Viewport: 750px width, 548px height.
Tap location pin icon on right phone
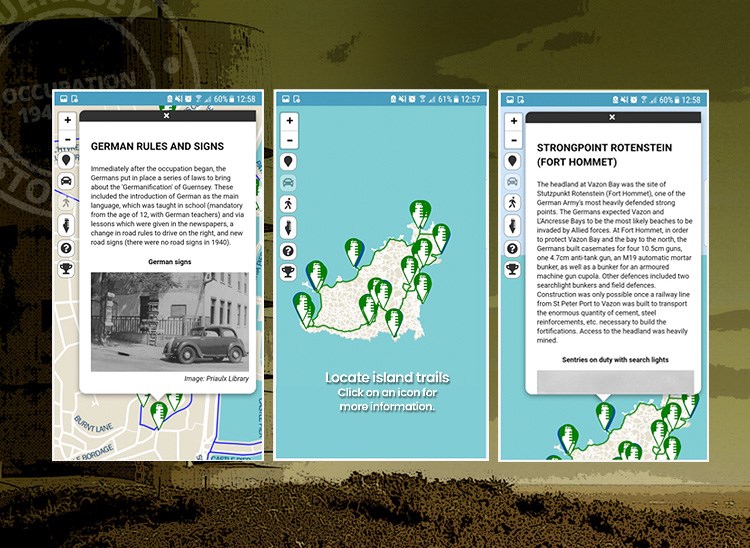512,161
